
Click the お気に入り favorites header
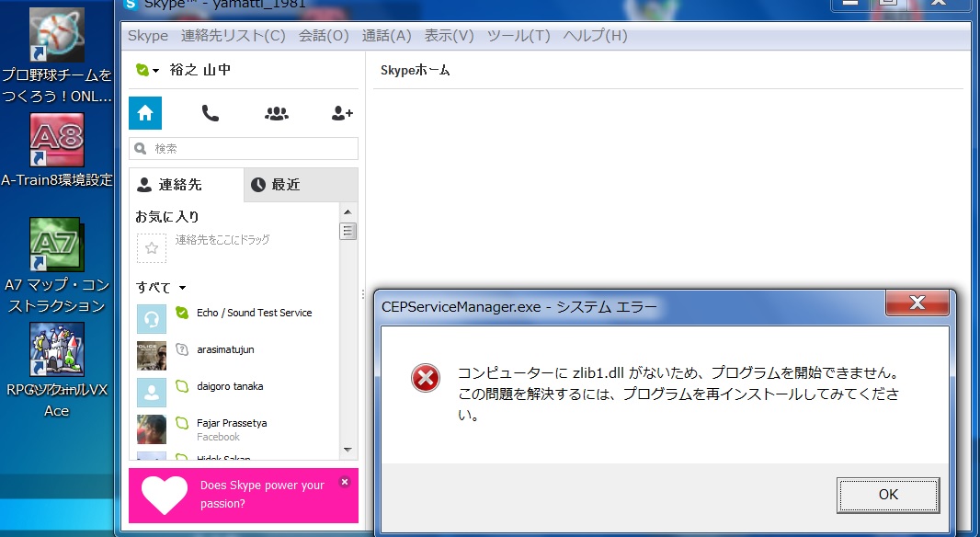[167, 217]
